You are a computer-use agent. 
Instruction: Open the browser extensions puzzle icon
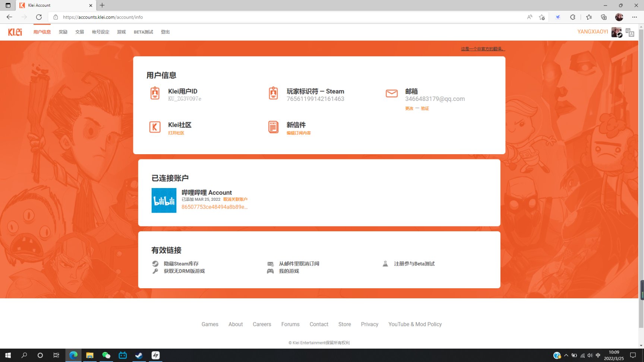click(x=573, y=17)
